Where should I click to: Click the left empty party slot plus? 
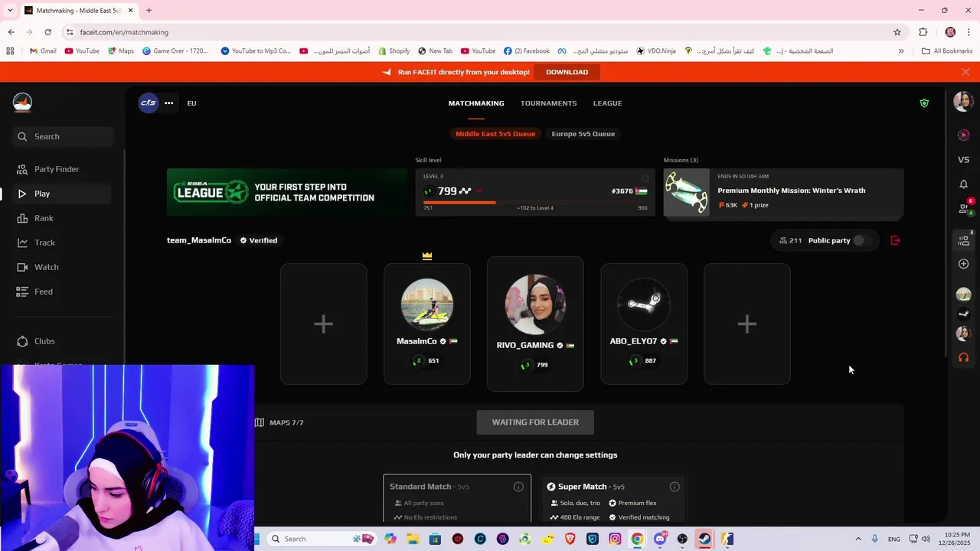(x=323, y=324)
